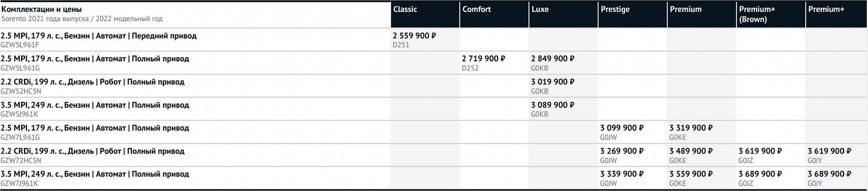Select the Premium price 3 559 900 ₽
The width and height of the screenshot is (868, 191).
coord(691,174)
